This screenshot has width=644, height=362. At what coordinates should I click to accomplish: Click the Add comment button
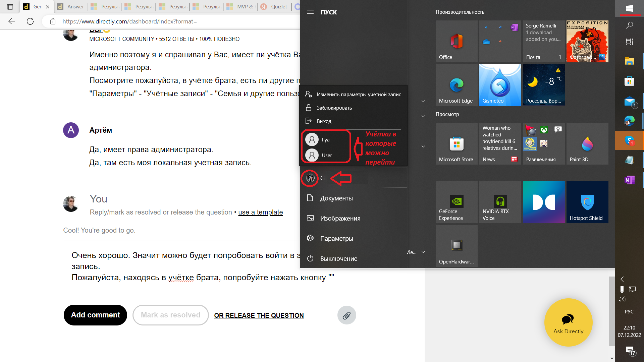coord(95,315)
